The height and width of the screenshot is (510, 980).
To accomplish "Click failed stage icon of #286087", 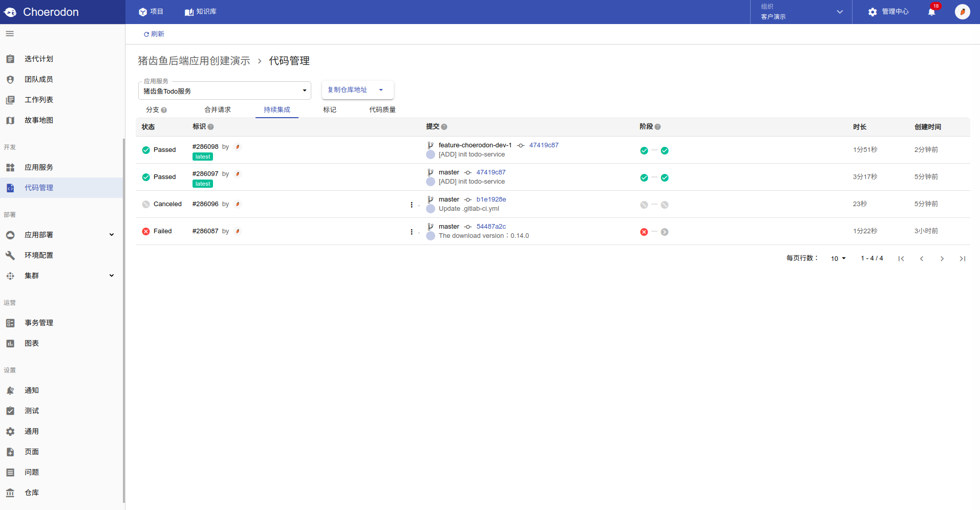I will pyautogui.click(x=644, y=232).
